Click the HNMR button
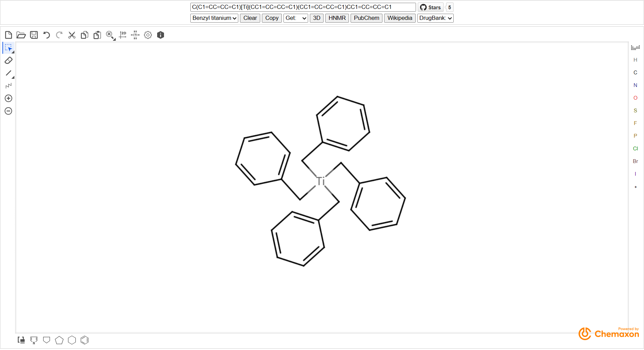 [337, 18]
